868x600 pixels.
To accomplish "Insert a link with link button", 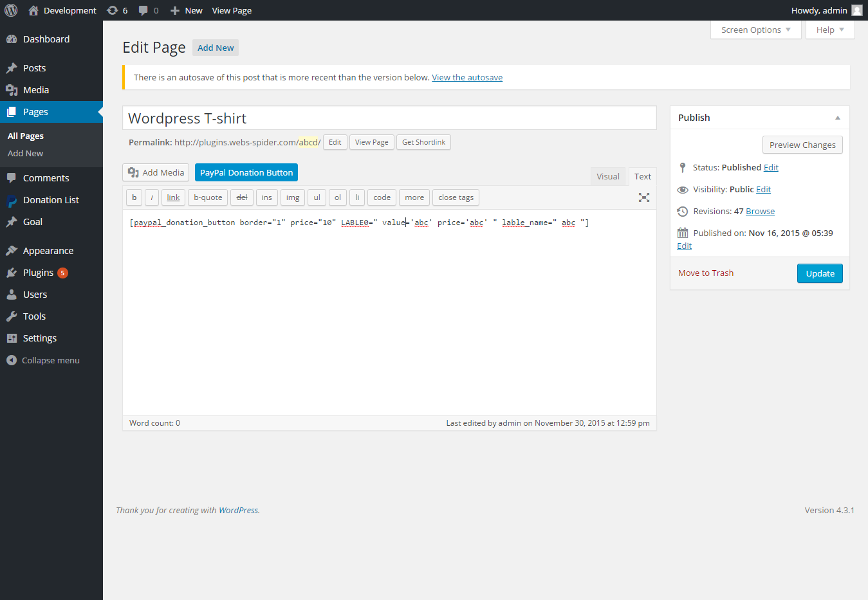I will click(x=174, y=197).
